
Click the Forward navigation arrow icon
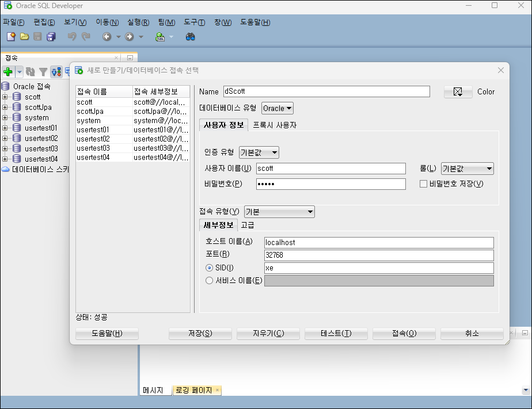130,37
